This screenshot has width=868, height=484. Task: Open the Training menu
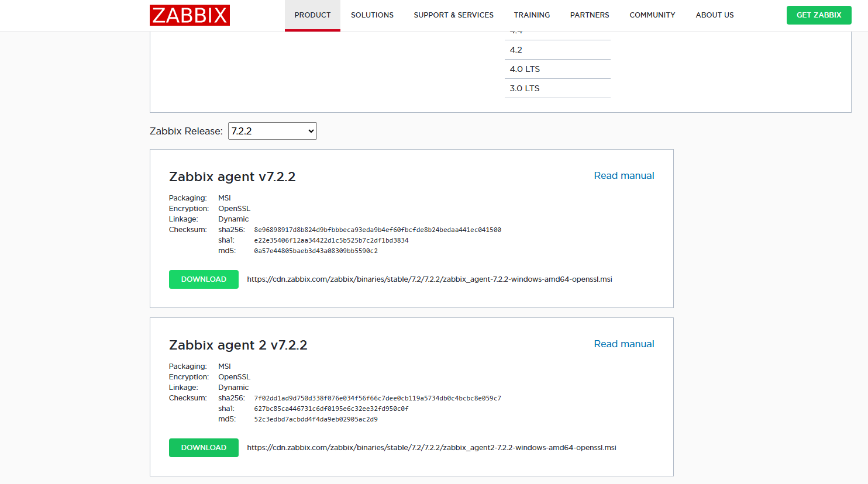[x=532, y=15]
